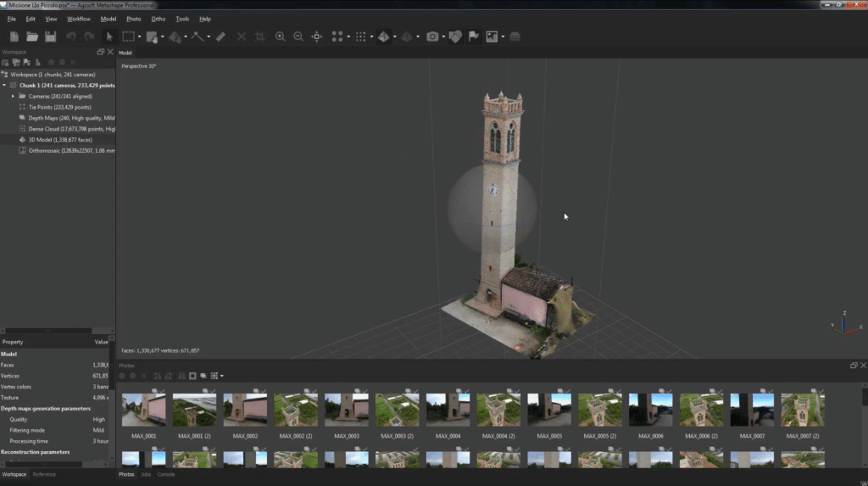
Task: Select the MAX_0001 photo thumbnail
Action: [x=143, y=410]
